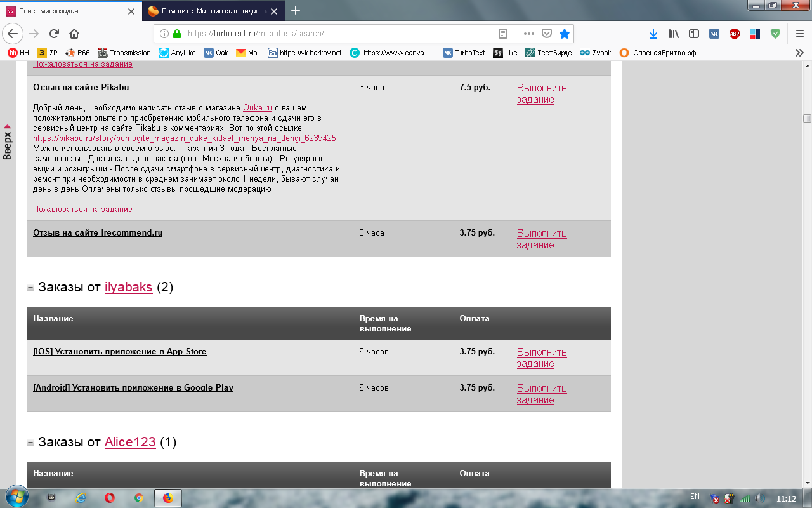Open the canva.com bookmark
Screen dimensions: 812x508
pyautogui.click(x=391, y=53)
